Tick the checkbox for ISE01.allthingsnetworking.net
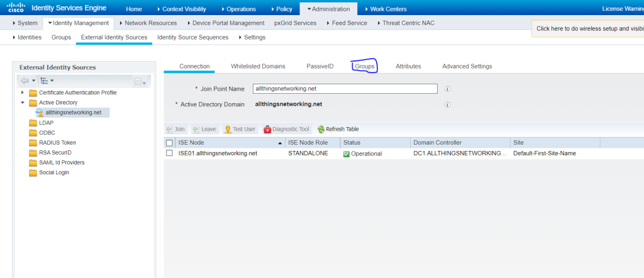Screen dimensions: 644x278 coord(169,153)
